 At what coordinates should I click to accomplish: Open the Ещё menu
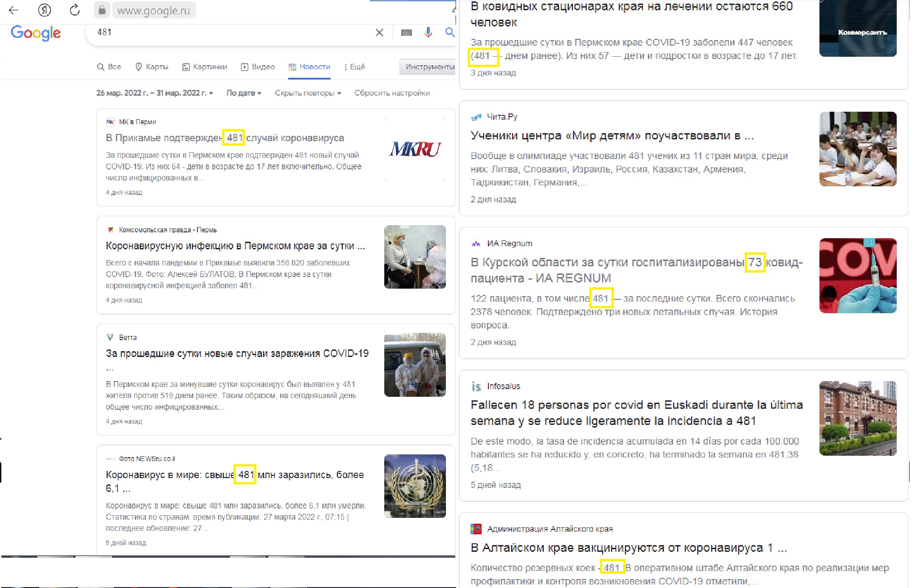(x=354, y=67)
